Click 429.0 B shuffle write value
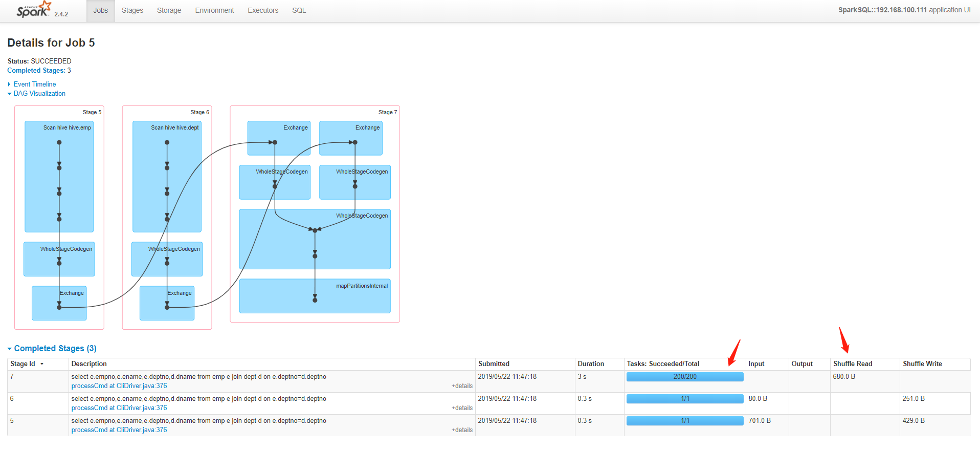Image resolution: width=980 pixels, height=449 pixels. click(914, 421)
